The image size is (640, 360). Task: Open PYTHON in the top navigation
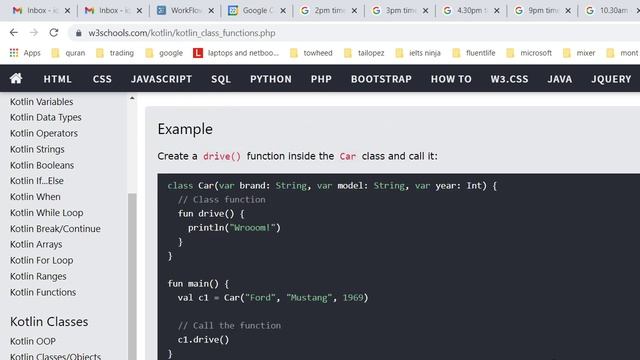coord(271,79)
